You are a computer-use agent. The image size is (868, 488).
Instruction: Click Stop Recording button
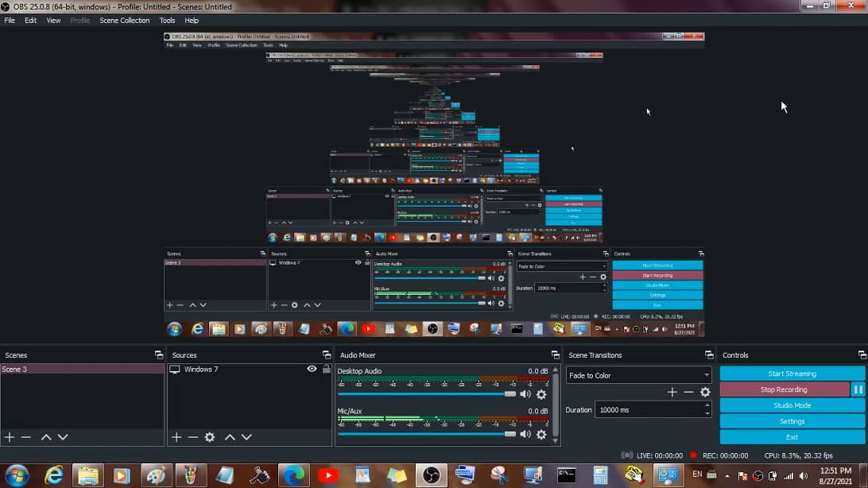tap(784, 389)
